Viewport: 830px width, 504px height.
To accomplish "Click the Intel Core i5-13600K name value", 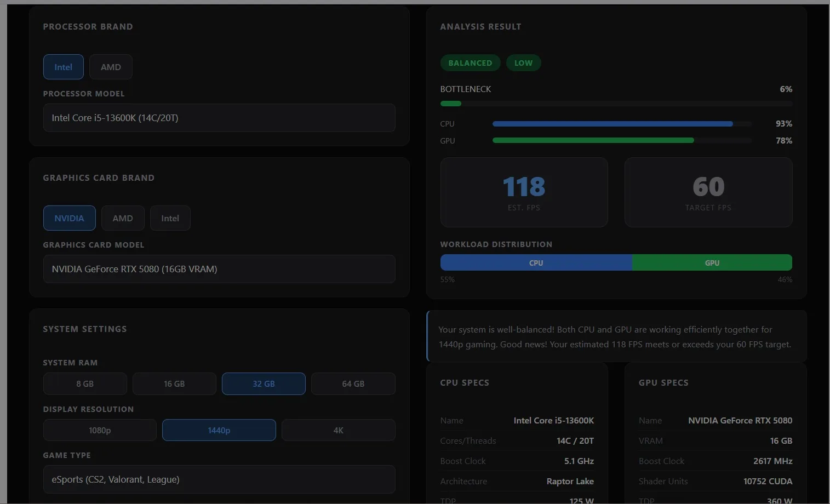I will (554, 420).
